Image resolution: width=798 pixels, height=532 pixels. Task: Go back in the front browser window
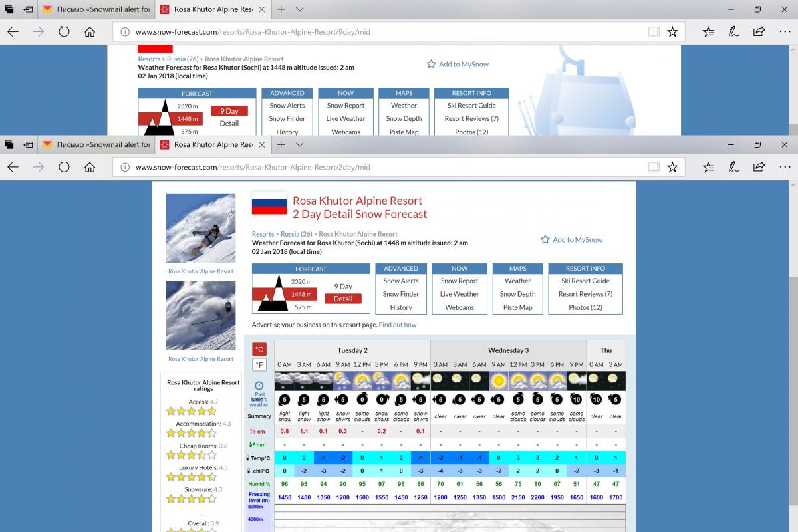(13, 167)
